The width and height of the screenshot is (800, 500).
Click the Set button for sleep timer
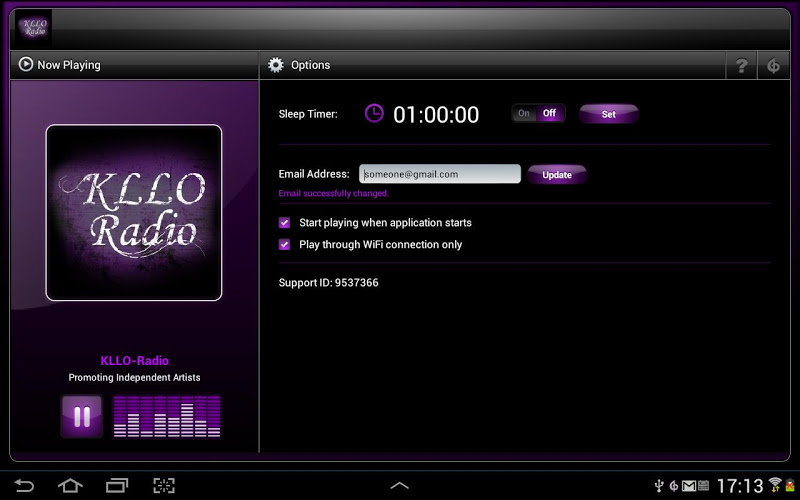point(608,114)
